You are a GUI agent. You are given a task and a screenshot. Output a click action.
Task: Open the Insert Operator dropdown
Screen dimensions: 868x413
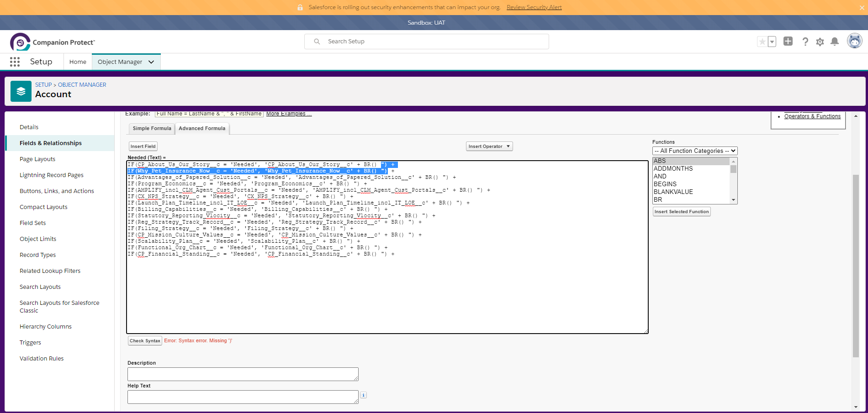(x=489, y=146)
